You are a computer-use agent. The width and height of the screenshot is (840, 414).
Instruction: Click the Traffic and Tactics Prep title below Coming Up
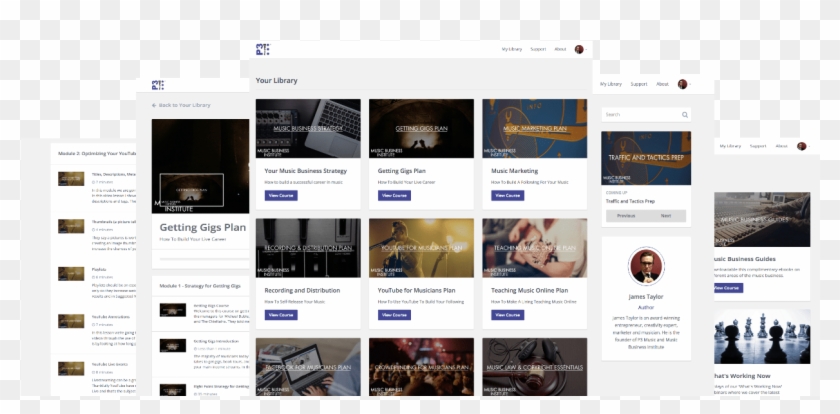[x=629, y=201]
